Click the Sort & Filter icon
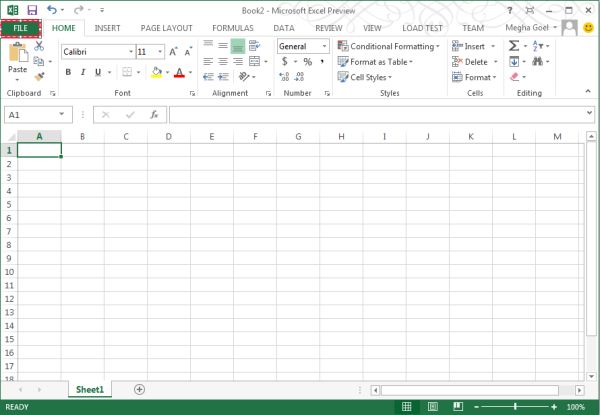 coord(538,46)
